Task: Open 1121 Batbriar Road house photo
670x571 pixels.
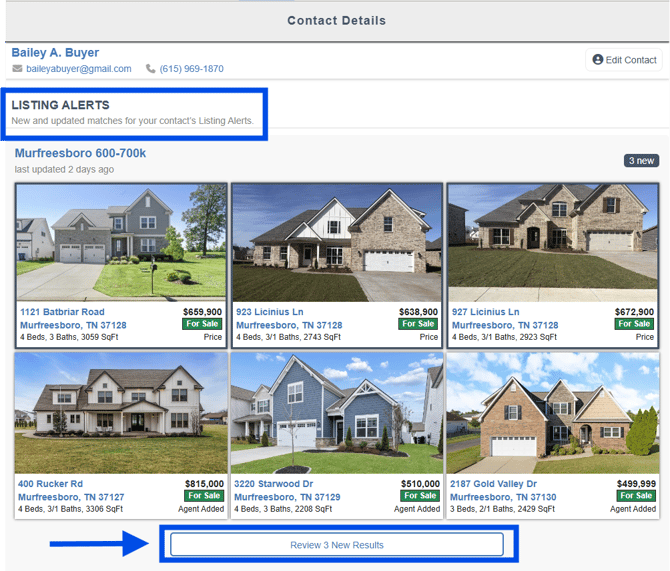Action: click(121, 243)
